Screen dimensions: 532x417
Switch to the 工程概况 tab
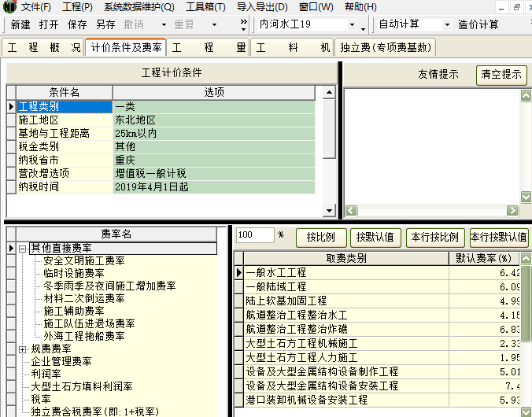coord(43,47)
